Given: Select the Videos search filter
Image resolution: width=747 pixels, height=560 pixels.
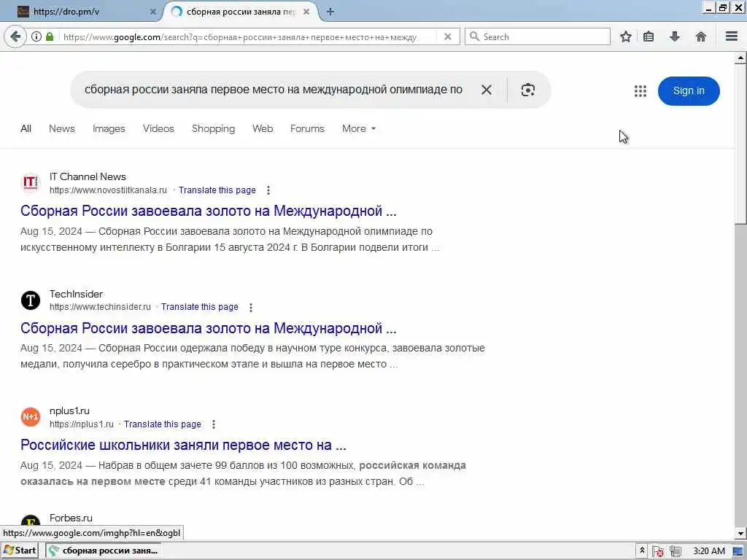Looking at the screenshot, I should coord(158,128).
